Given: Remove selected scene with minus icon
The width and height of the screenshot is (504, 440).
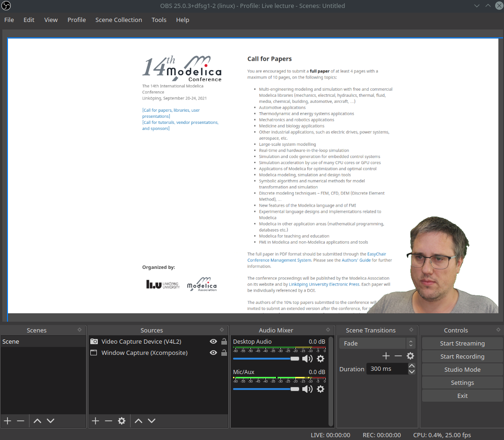Looking at the screenshot, I should coord(21,421).
